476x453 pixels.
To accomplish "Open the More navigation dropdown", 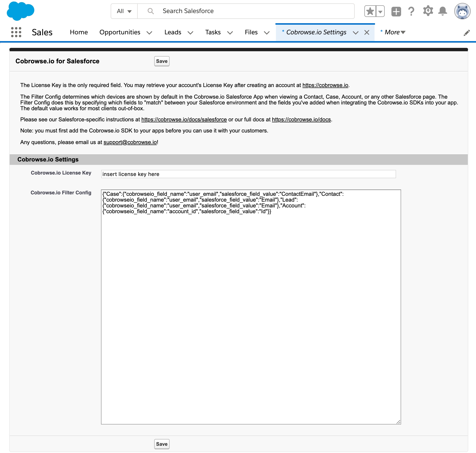I will coord(395,32).
